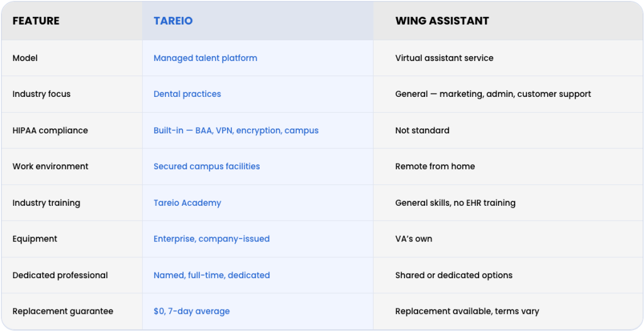
Task: Select the 'Work environment' row label
Action: [50, 166]
